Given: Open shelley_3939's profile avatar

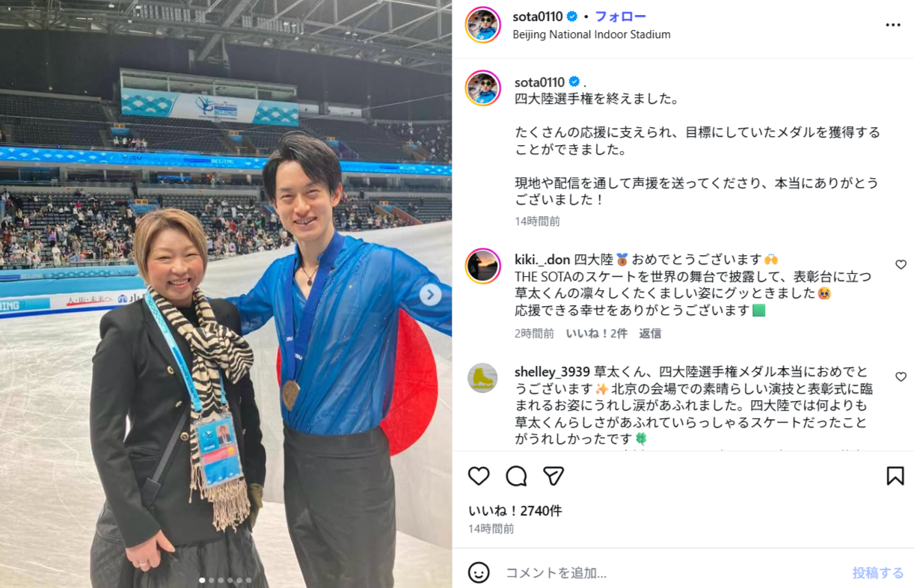Looking at the screenshot, I should point(483,378).
